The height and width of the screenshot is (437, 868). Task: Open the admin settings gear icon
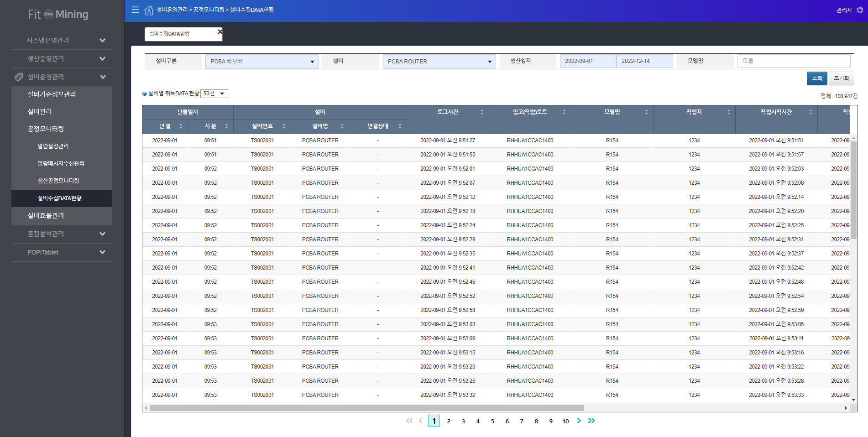(x=860, y=10)
